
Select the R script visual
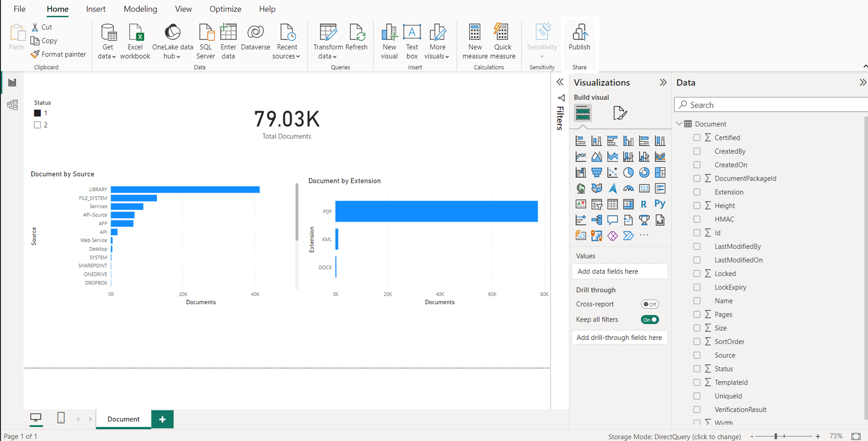(644, 204)
